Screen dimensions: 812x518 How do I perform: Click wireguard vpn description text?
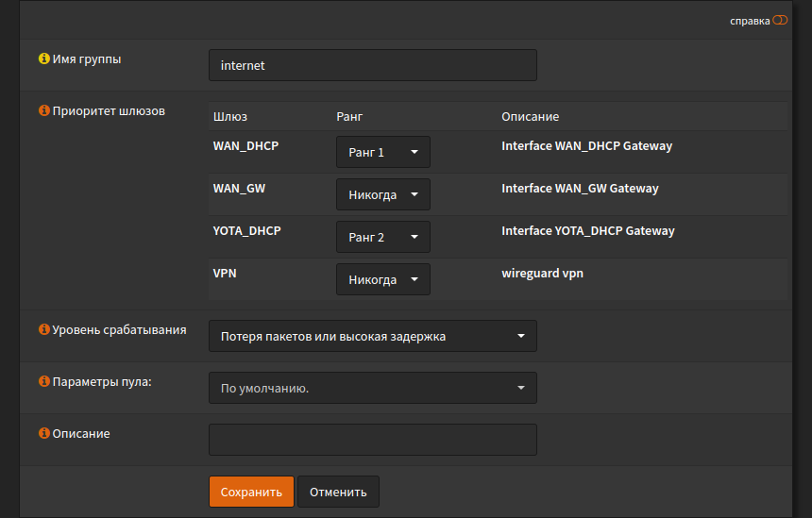coord(542,274)
